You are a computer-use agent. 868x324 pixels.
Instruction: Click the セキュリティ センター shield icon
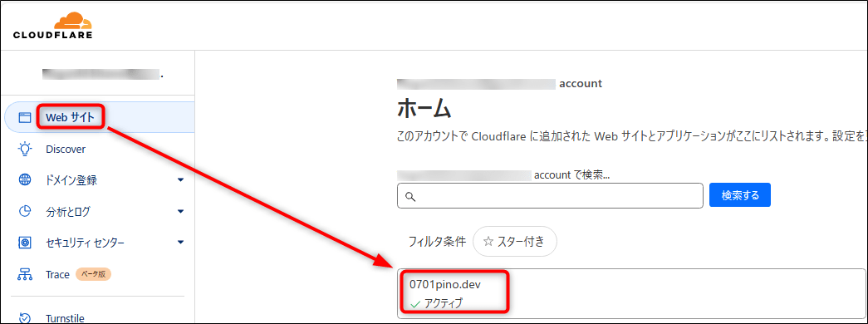pos(25,243)
